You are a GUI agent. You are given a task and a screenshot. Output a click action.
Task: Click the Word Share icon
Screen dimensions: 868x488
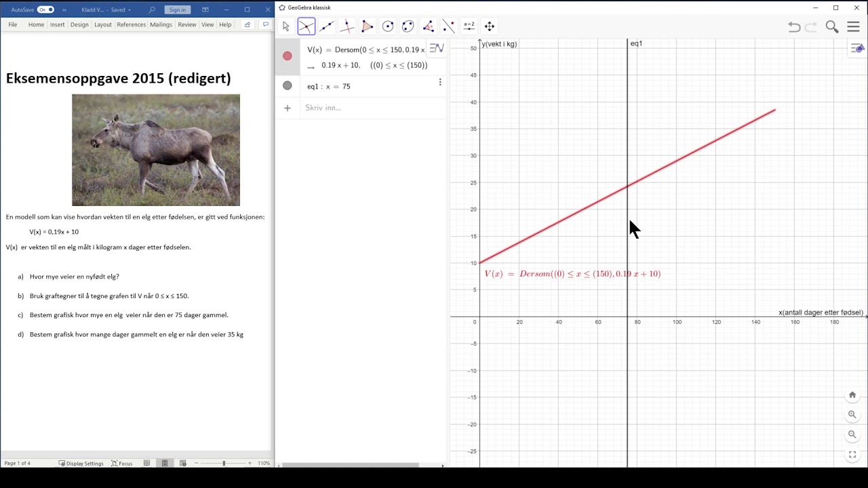click(x=248, y=24)
